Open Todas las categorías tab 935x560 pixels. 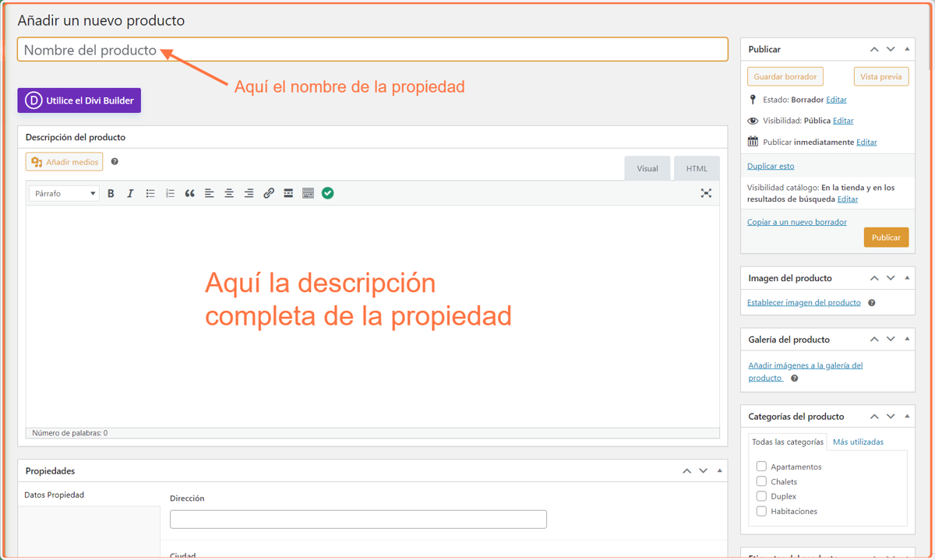(x=787, y=442)
